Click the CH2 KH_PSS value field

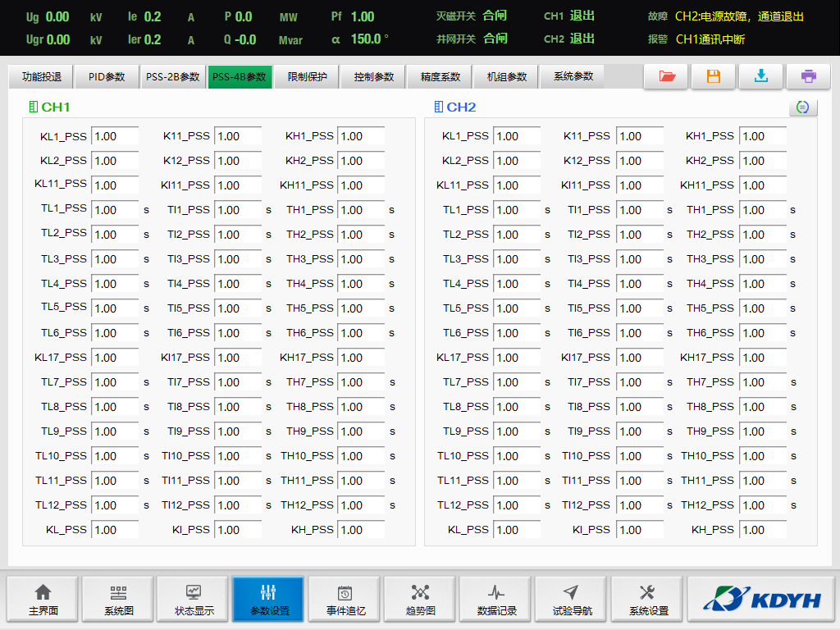coord(762,530)
